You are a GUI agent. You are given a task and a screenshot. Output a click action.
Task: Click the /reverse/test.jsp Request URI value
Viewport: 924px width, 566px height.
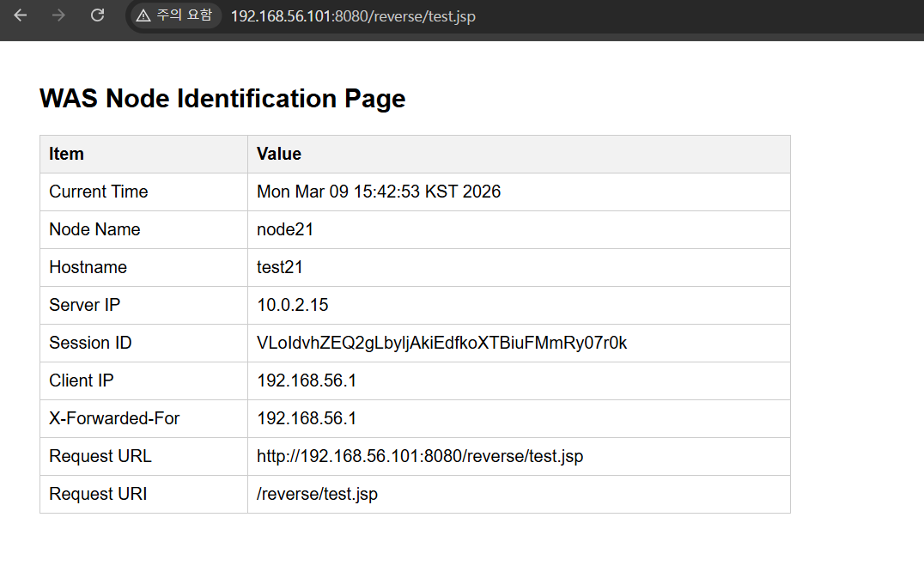tap(317, 494)
